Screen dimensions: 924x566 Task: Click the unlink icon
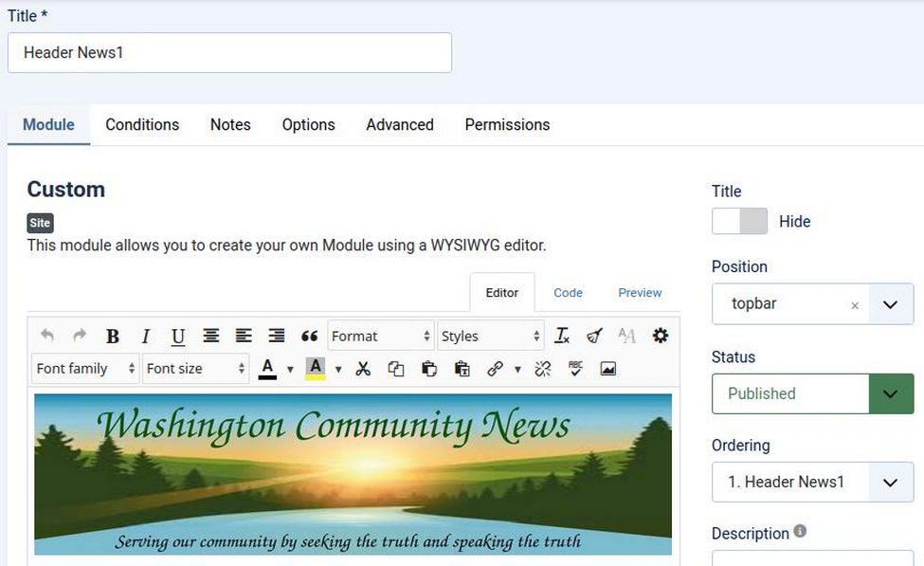tap(543, 369)
